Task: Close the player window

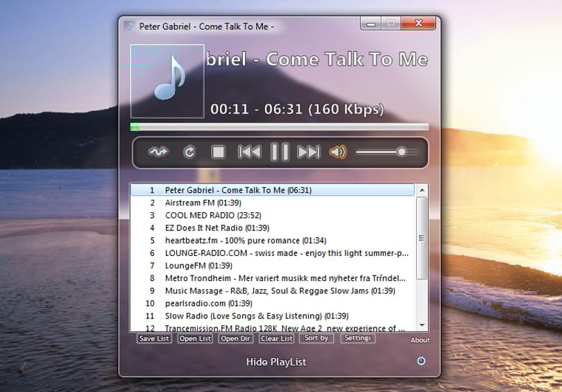Action: (418, 24)
